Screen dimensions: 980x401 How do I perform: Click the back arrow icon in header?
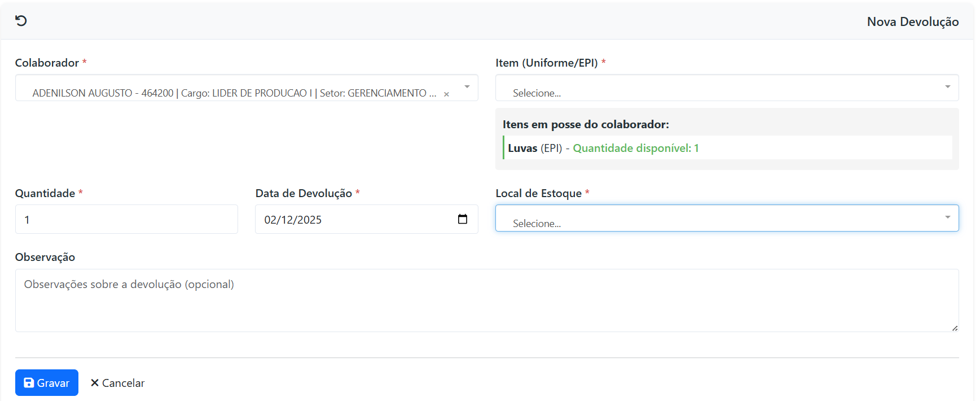tap(21, 21)
